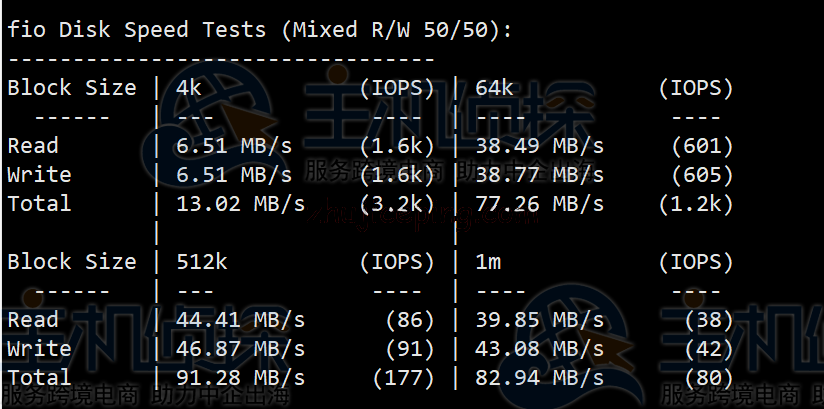
Task: Select the 13.02 MB/s total value
Action: tap(241, 203)
